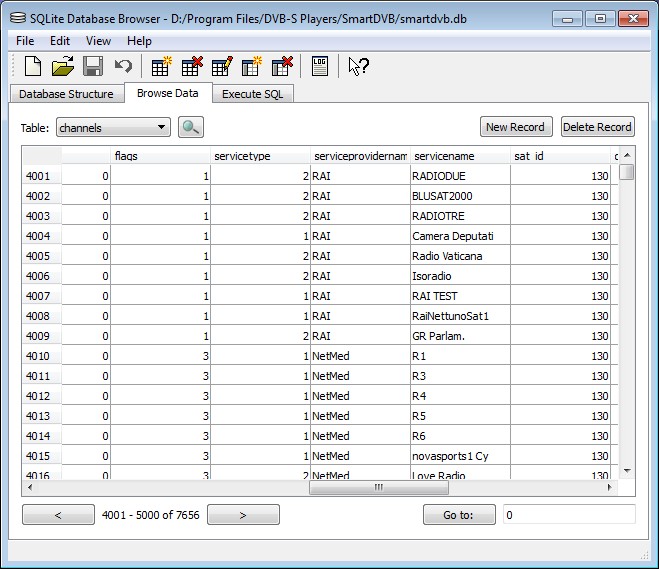Click the R1 servicename cell
The image size is (659, 569).
[461, 356]
